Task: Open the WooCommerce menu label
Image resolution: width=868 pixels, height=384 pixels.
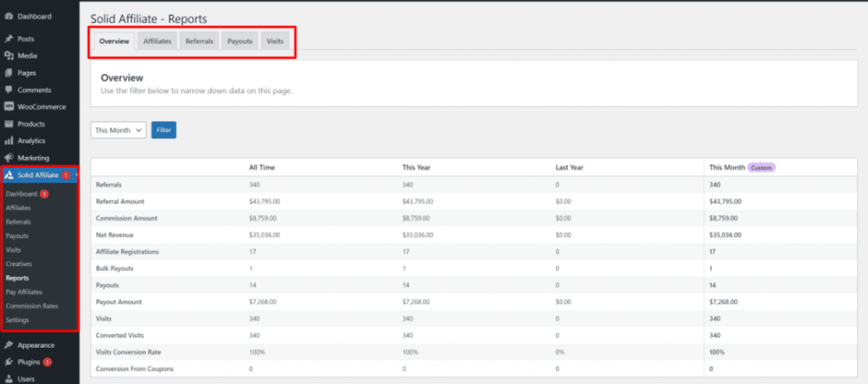Action: pyautogui.click(x=42, y=107)
